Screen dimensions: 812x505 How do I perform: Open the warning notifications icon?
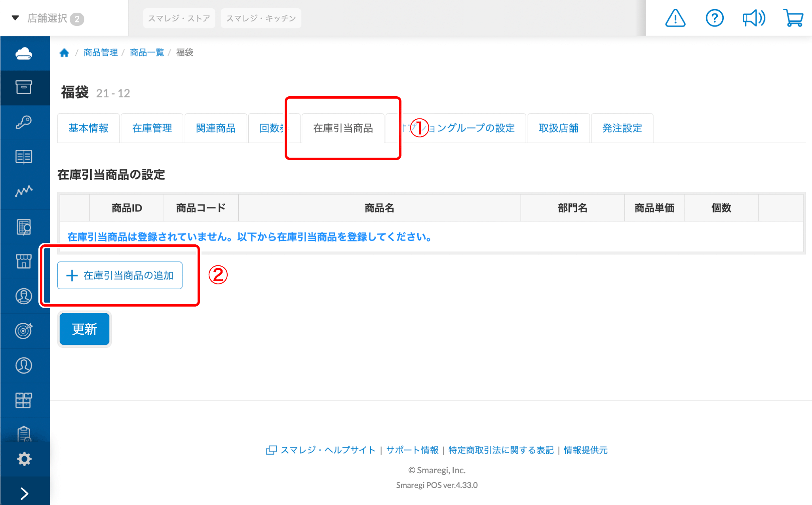click(675, 18)
